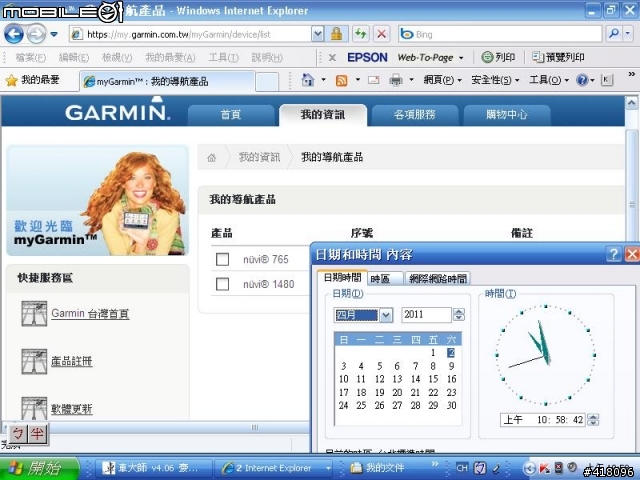Viewport: 640px width, 480px height.
Task: Close the EPSON toolbar with X
Action: click(x=332, y=58)
